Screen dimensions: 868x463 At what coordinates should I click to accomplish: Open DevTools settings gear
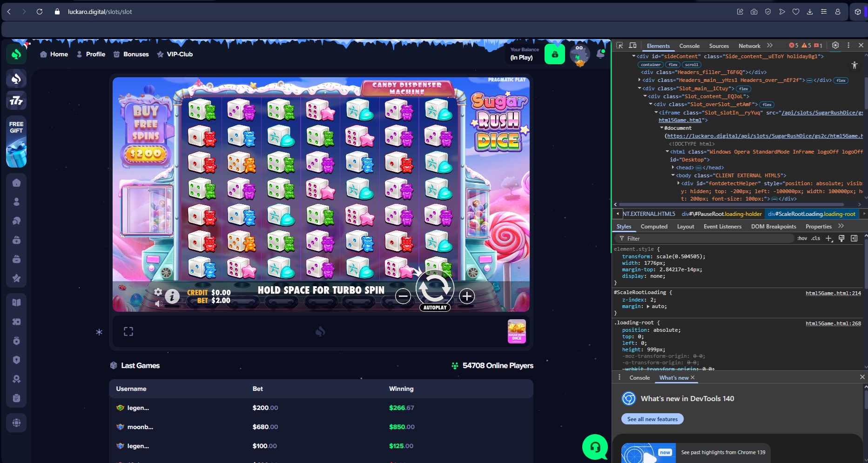click(x=835, y=46)
